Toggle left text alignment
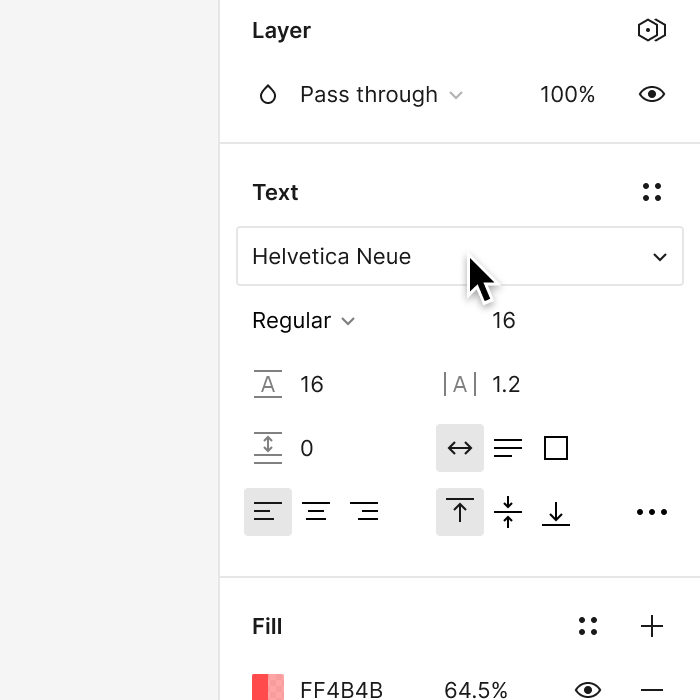 coord(268,512)
